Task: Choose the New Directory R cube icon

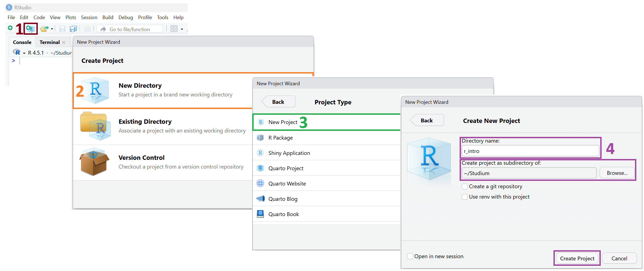Action: [95, 90]
